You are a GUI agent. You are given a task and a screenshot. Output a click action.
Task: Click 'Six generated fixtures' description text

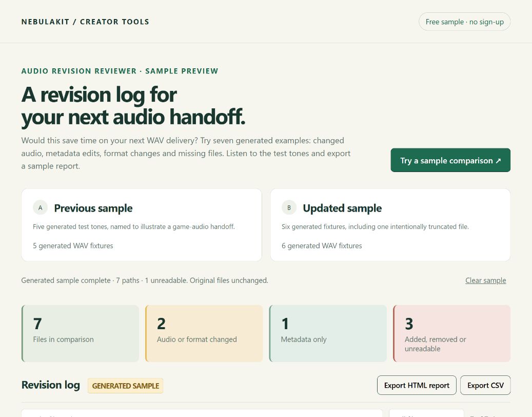tap(375, 226)
